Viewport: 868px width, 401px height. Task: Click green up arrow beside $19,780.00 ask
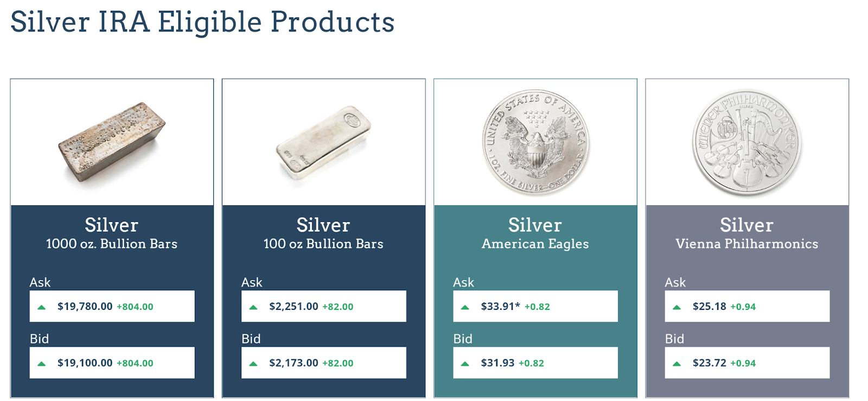(41, 307)
